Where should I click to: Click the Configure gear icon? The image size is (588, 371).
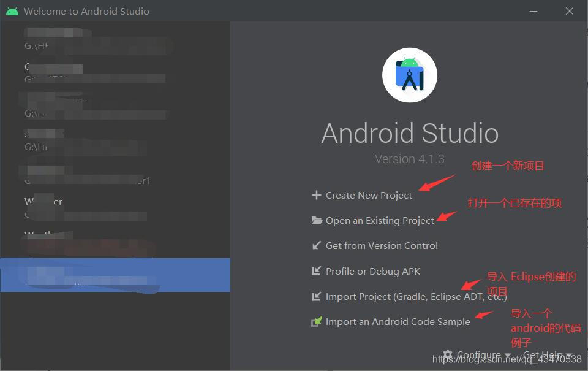click(448, 354)
